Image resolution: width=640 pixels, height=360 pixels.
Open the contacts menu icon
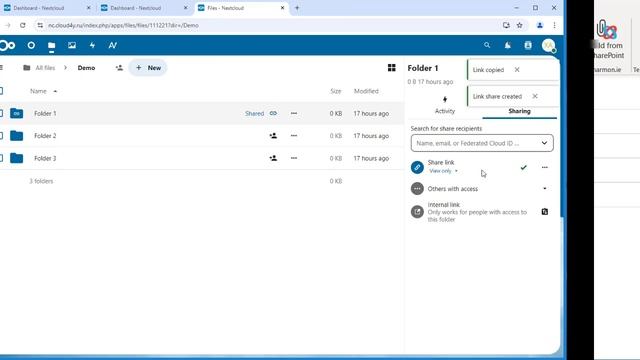coord(528,45)
